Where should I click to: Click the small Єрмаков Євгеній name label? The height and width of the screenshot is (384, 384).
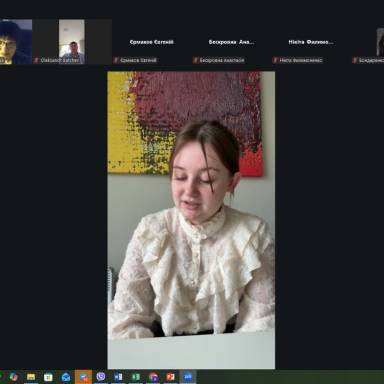[x=138, y=60]
